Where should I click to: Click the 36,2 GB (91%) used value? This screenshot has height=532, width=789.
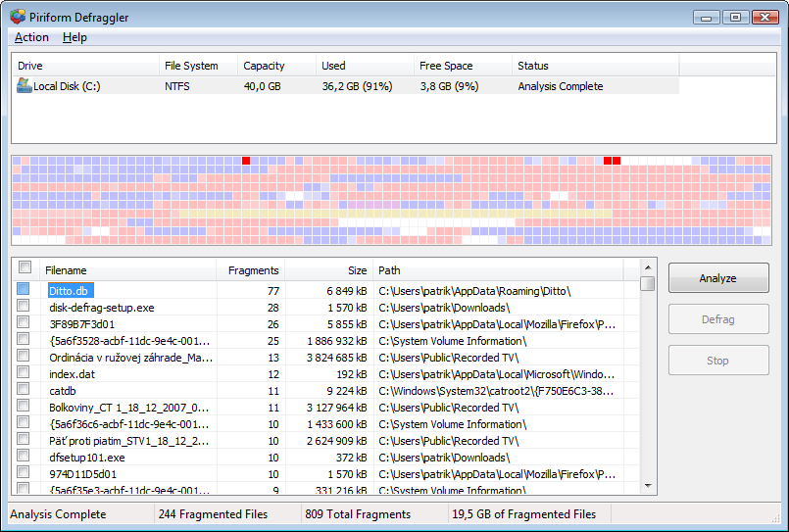click(x=358, y=86)
